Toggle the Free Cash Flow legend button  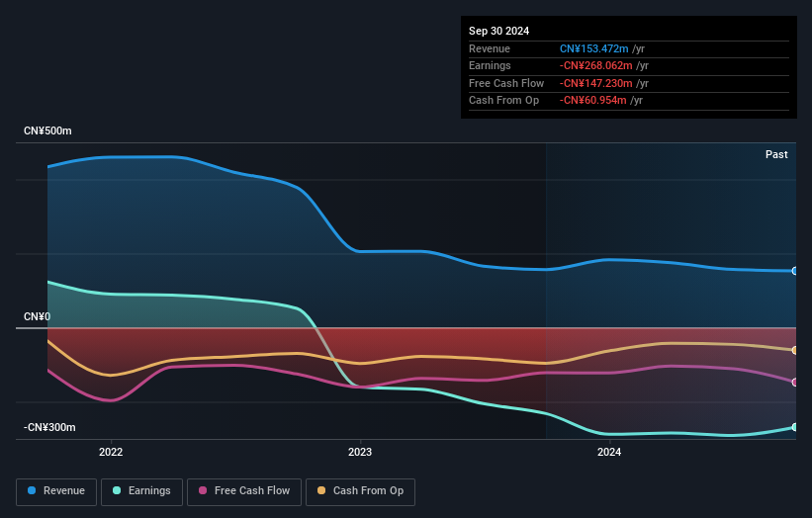(x=244, y=491)
